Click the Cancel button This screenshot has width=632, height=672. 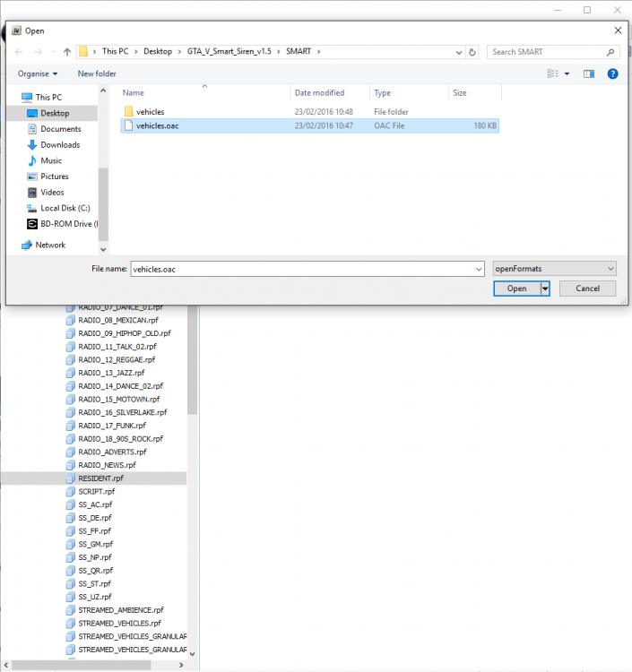[587, 289]
